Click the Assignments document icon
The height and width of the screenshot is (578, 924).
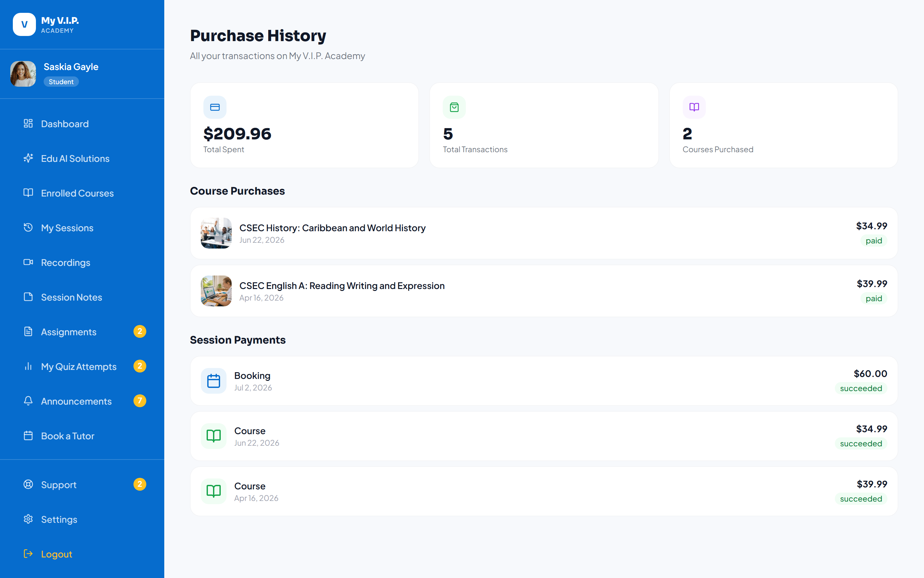click(28, 331)
